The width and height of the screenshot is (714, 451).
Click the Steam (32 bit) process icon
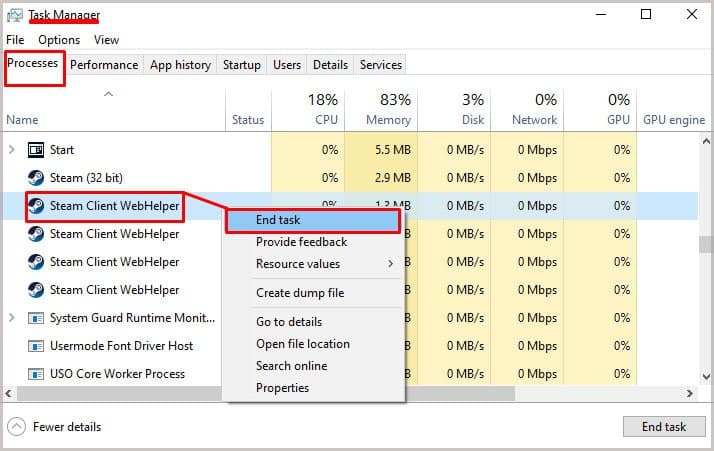tap(36, 178)
